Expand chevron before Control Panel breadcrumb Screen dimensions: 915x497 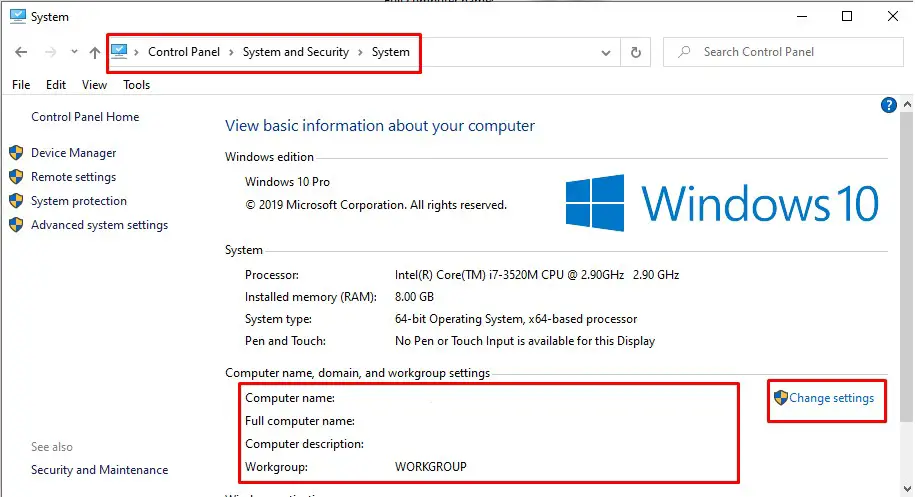click(x=137, y=52)
